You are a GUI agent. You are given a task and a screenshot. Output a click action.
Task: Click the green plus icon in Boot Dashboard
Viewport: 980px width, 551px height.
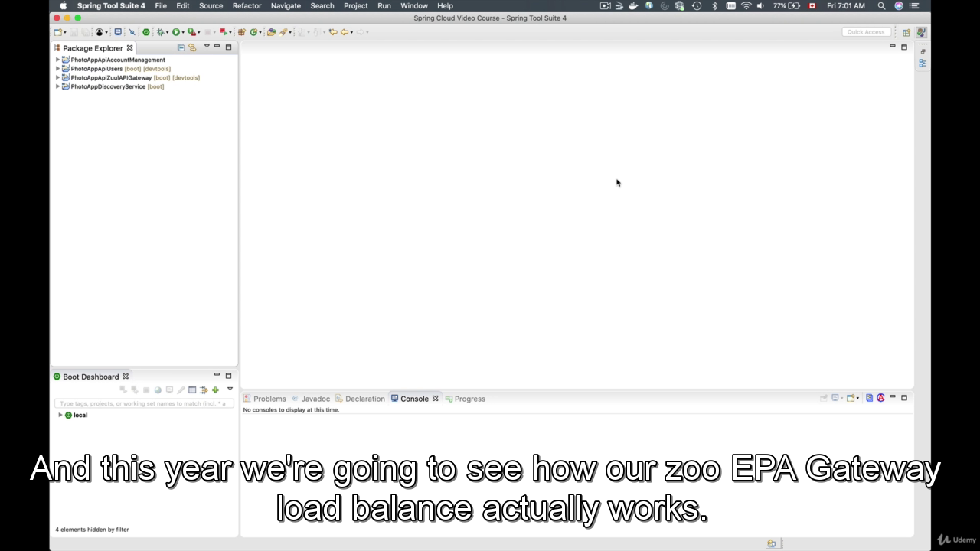click(x=215, y=390)
